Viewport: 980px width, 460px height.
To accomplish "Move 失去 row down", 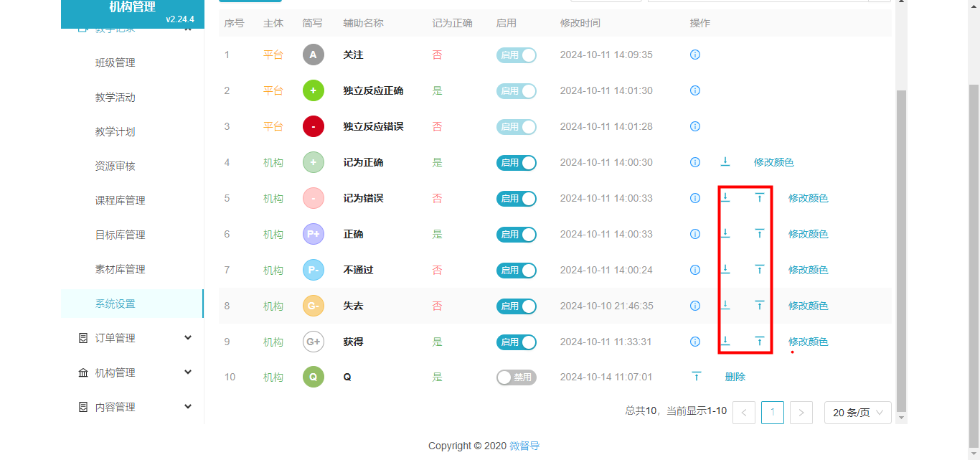I will pyautogui.click(x=725, y=305).
